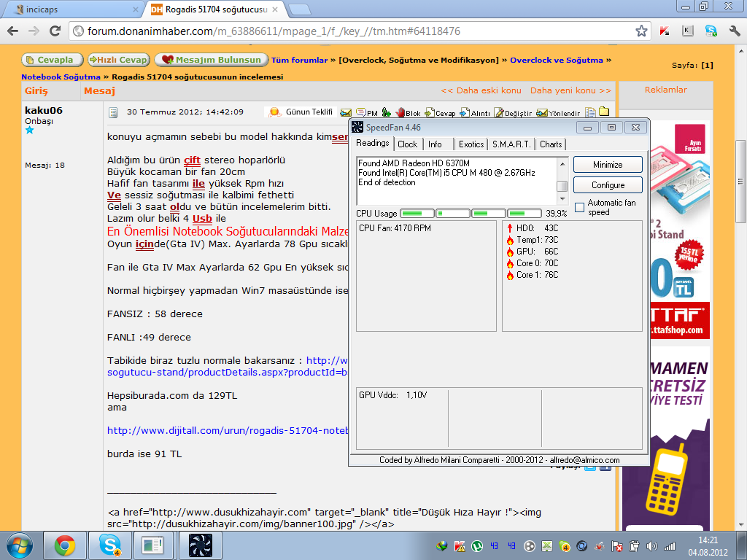The width and height of the screenshot is (747, 560).
Task: Close the Rogadis 51704 browser tab
Action: (275, 9)
